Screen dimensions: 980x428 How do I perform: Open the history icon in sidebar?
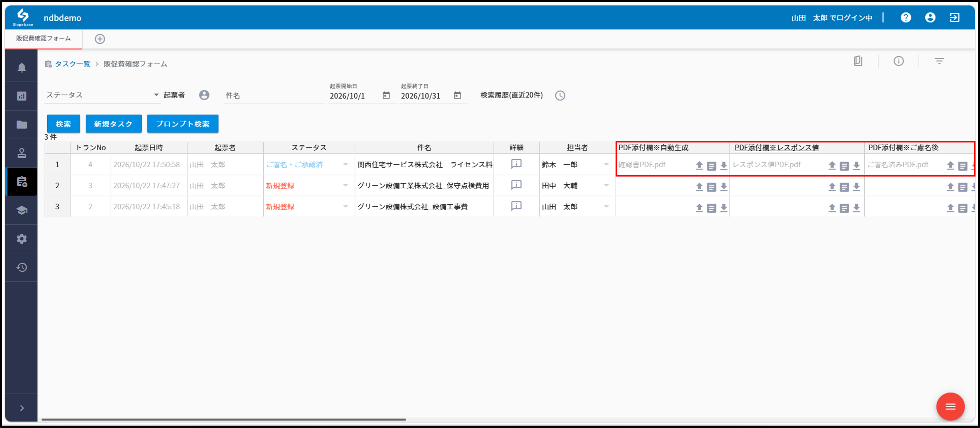pos(22,267)
